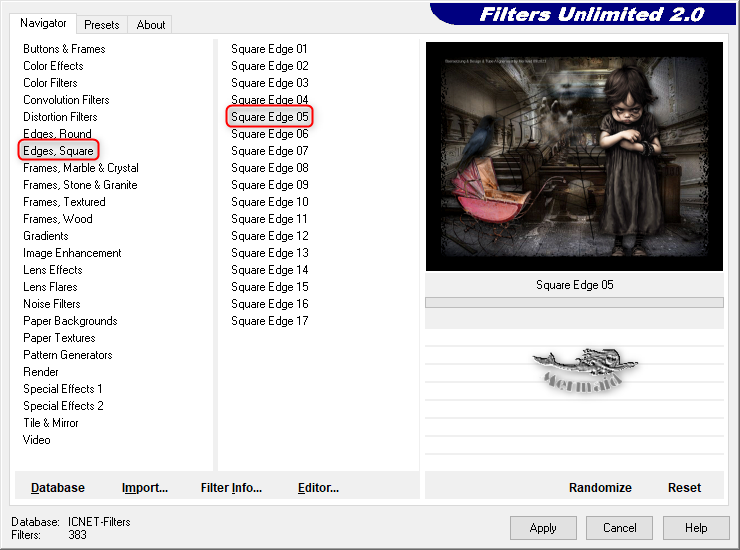Viewport: 740px width, 550px height.
Task: Open Help for Filters Unlimited
Action: click(696, 528)
